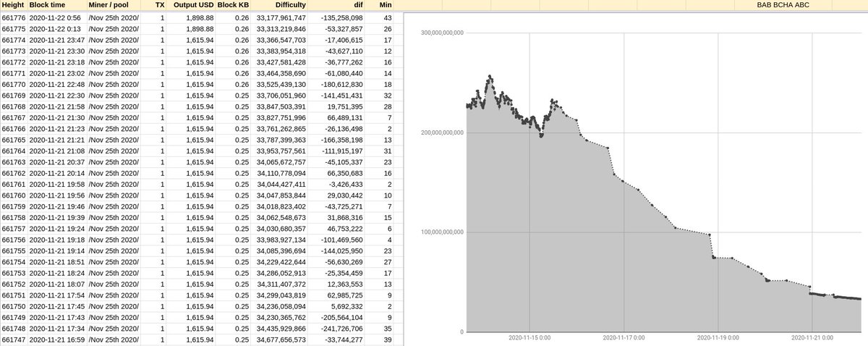Click chart x-axis label 2020-11-15 0:00
Screen dimensions: 868x346
tap(529, 337)
